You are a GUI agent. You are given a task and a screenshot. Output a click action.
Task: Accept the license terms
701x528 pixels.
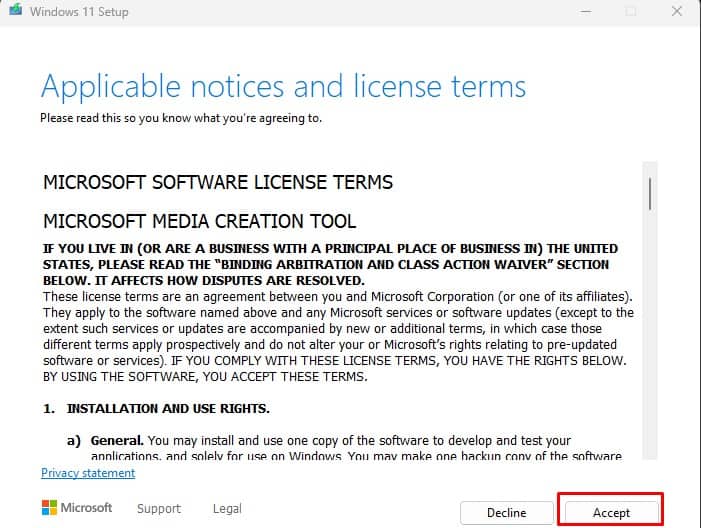(611, 512)
